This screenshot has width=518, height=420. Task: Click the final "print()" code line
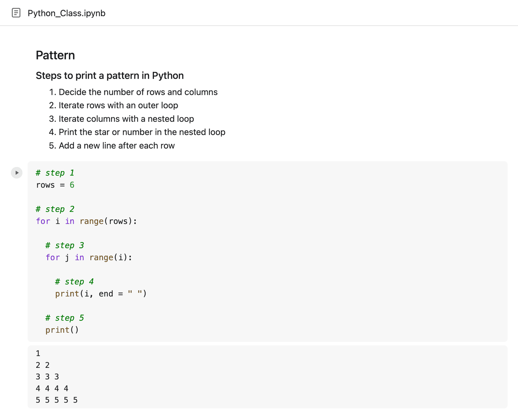point(62,330)
